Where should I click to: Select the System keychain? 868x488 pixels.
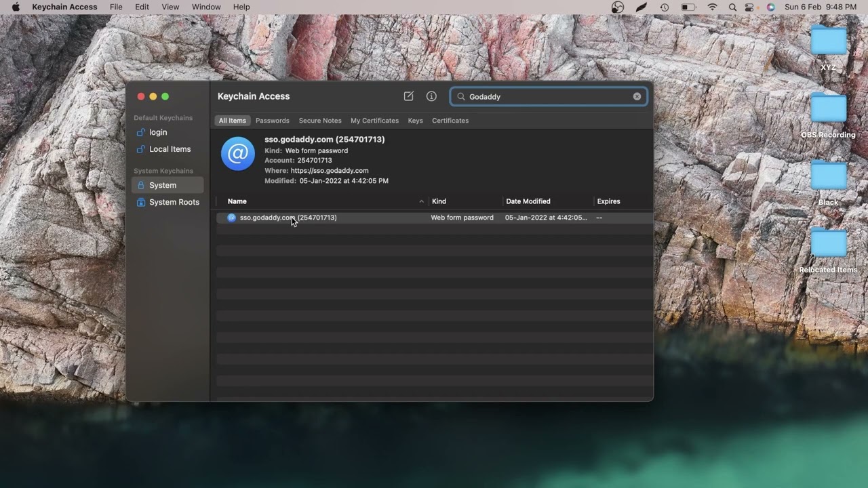[167, 185]
